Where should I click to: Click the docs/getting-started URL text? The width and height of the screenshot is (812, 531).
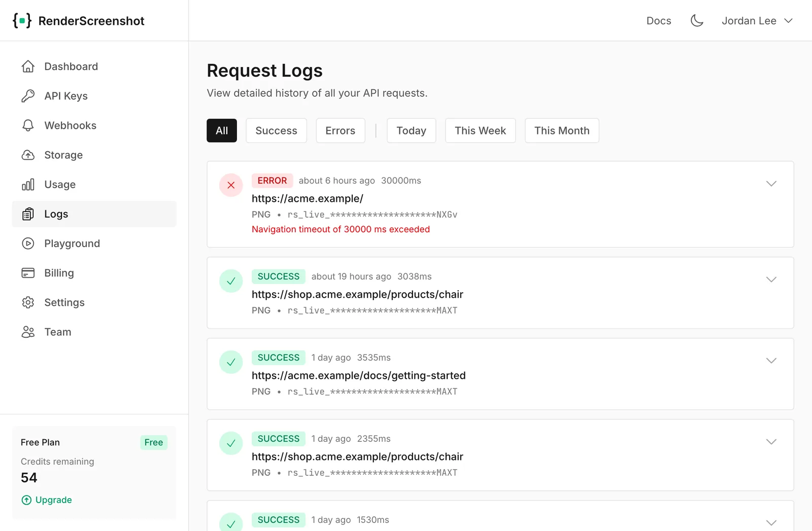tap(359, 376)
